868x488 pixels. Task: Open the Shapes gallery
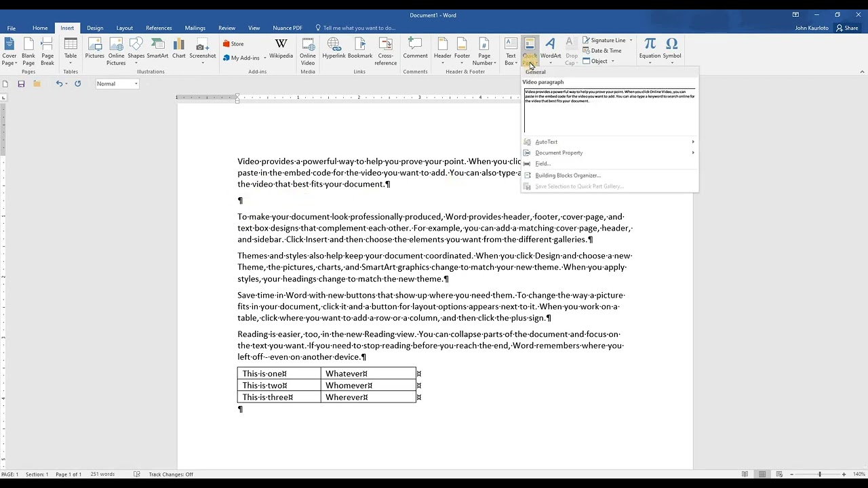[136, 52]
